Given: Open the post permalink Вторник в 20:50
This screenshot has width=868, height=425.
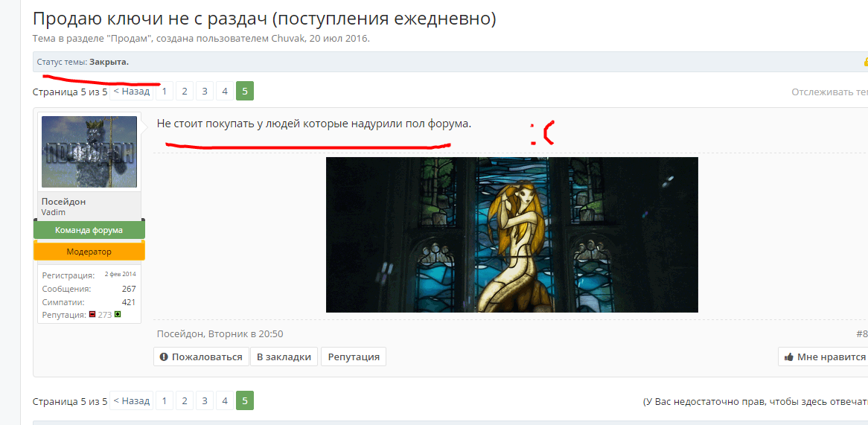Looking at the screenshot, I should tap(246, 333).
